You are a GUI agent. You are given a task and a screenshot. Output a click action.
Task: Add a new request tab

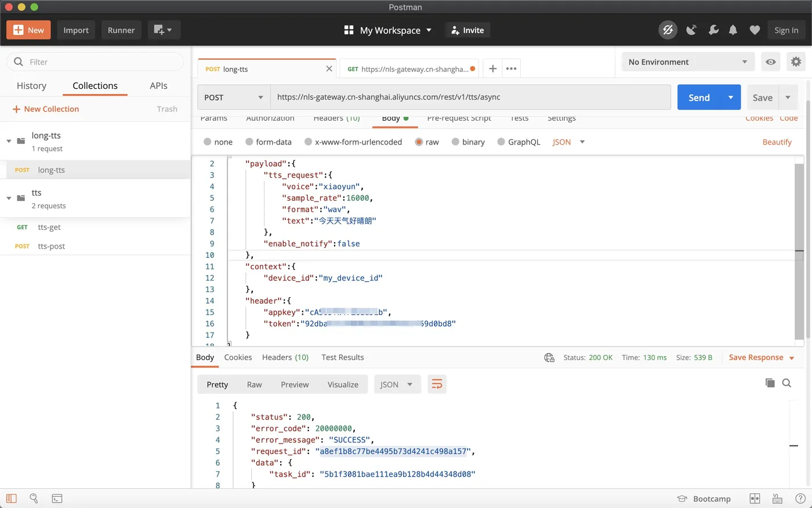(x=492, y=69)
